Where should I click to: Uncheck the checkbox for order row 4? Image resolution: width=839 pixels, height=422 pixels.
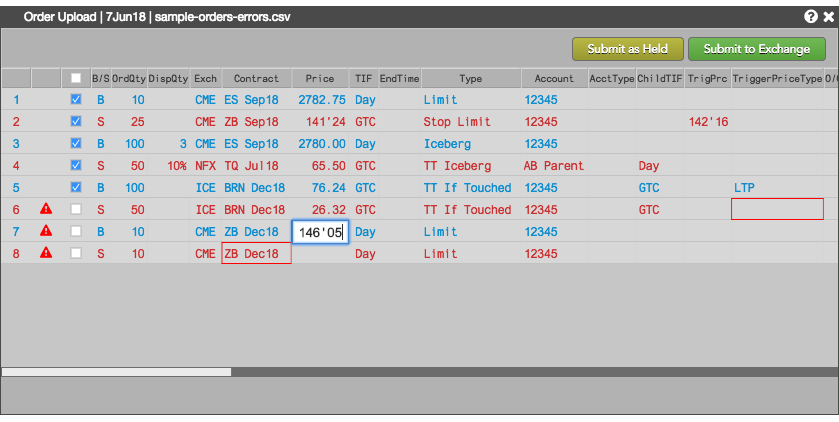(76, 165)
